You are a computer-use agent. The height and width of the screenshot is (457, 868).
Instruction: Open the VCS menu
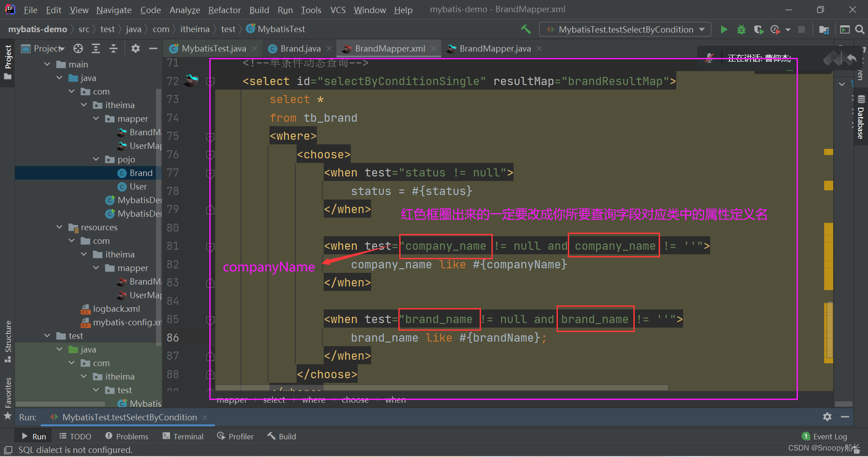[x=338, y=10]
